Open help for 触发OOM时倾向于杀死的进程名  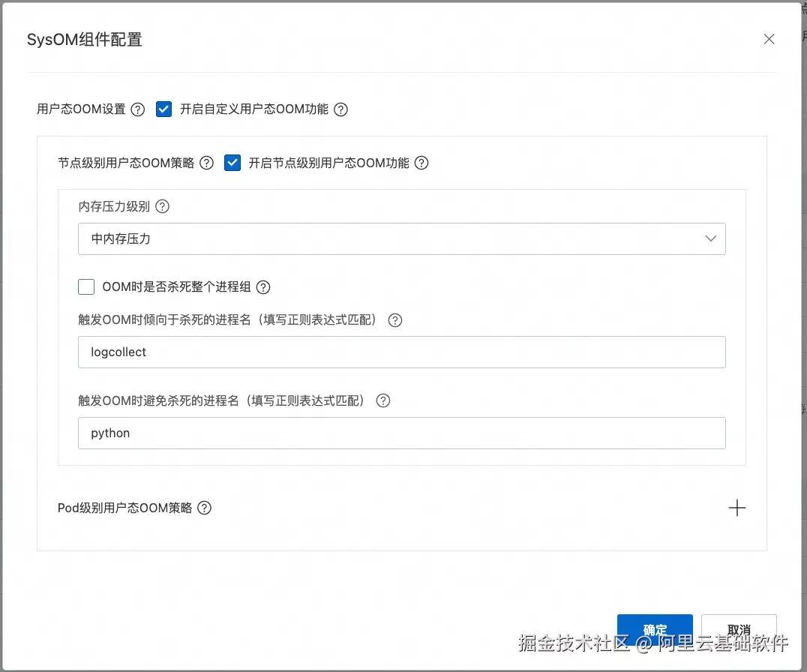394,319
